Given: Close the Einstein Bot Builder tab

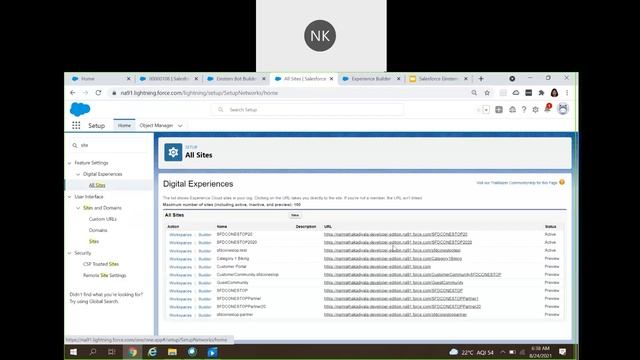Looking at the screenshot, I should click(x=264, y=79).
